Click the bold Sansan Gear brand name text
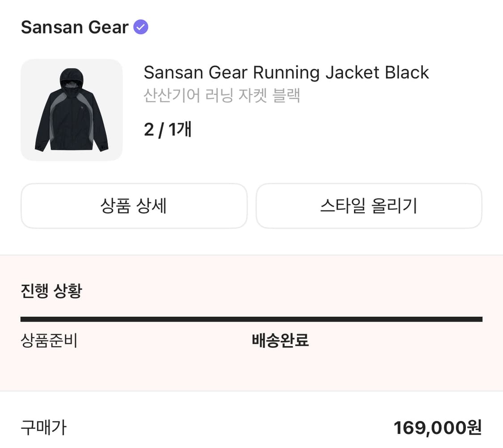503x448 pixels. pos(74,27)
